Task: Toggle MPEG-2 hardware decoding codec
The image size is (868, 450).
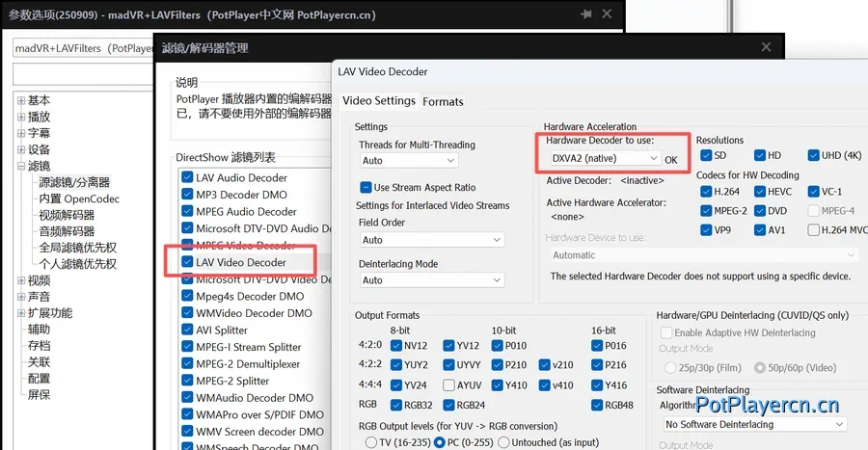Action: pos(706,211)
